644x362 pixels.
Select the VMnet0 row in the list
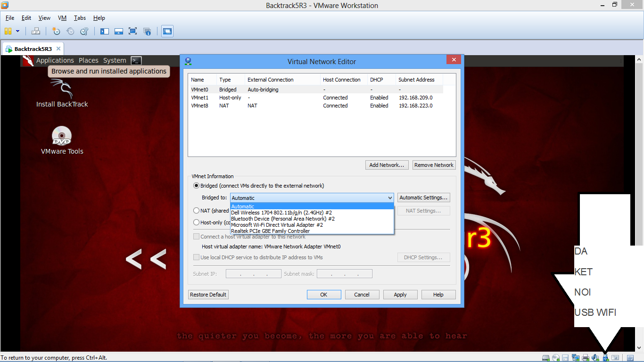point(316,90)
